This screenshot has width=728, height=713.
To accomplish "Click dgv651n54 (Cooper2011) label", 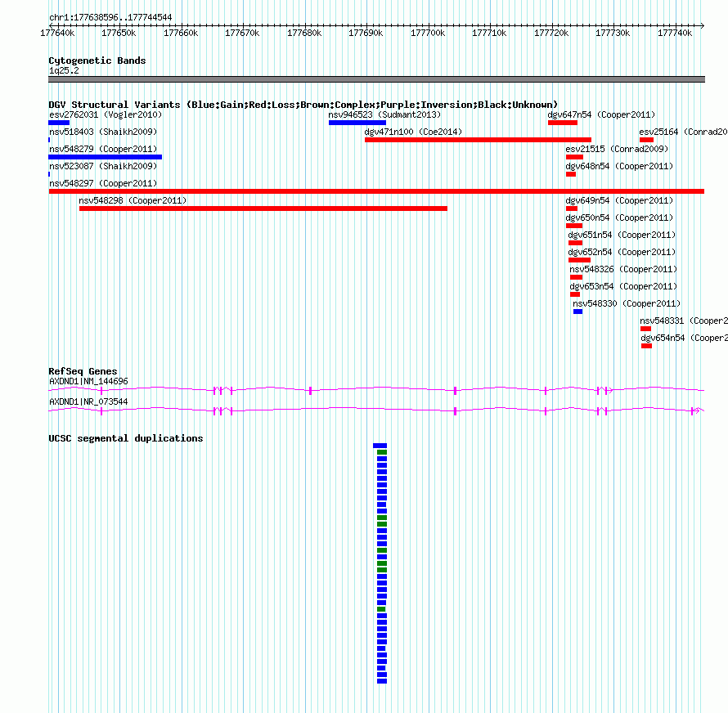I will (622, 235).
